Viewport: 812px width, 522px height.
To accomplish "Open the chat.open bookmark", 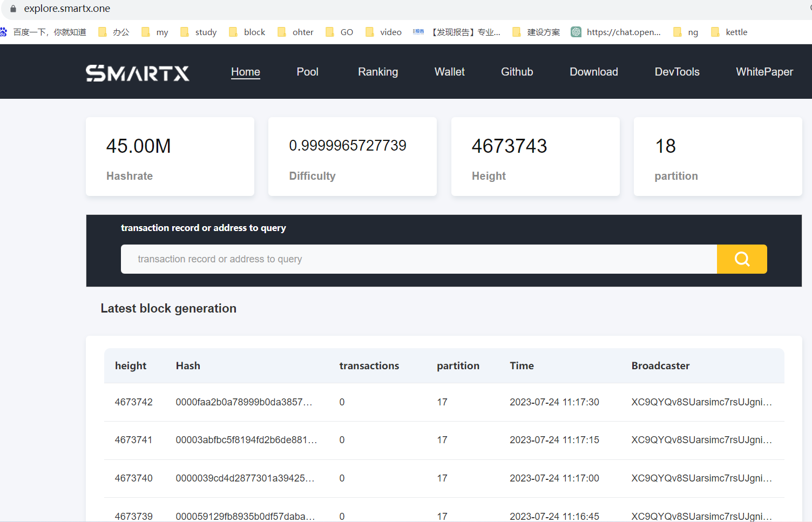I will pos(616,32).
